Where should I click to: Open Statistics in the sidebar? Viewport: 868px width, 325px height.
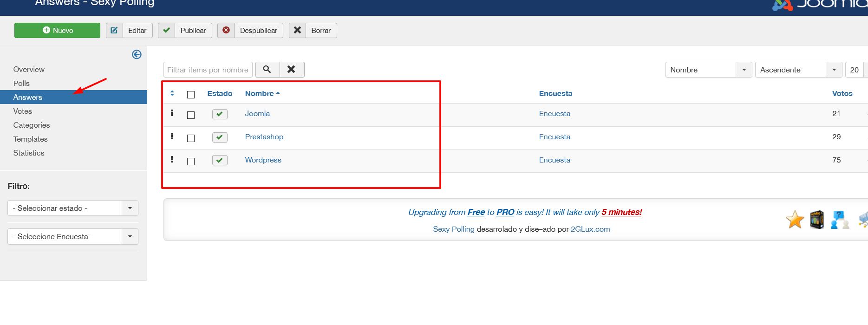pos(29,153)
